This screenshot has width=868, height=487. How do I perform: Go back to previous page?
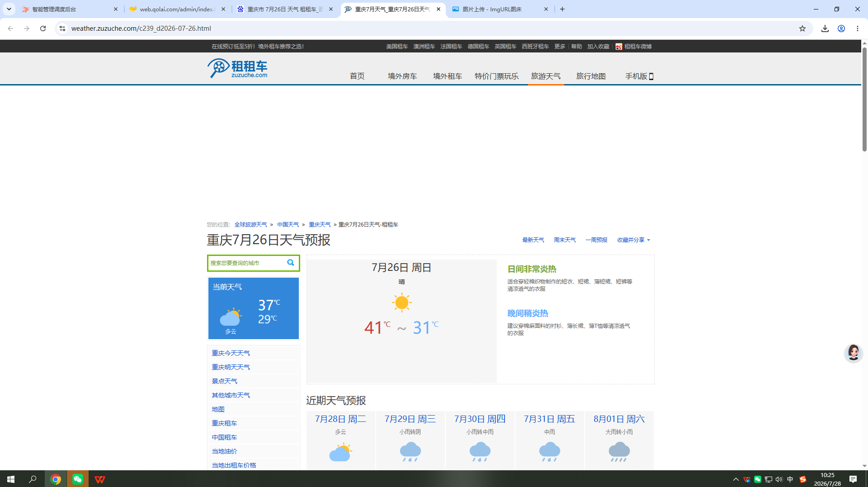[10, 28]
